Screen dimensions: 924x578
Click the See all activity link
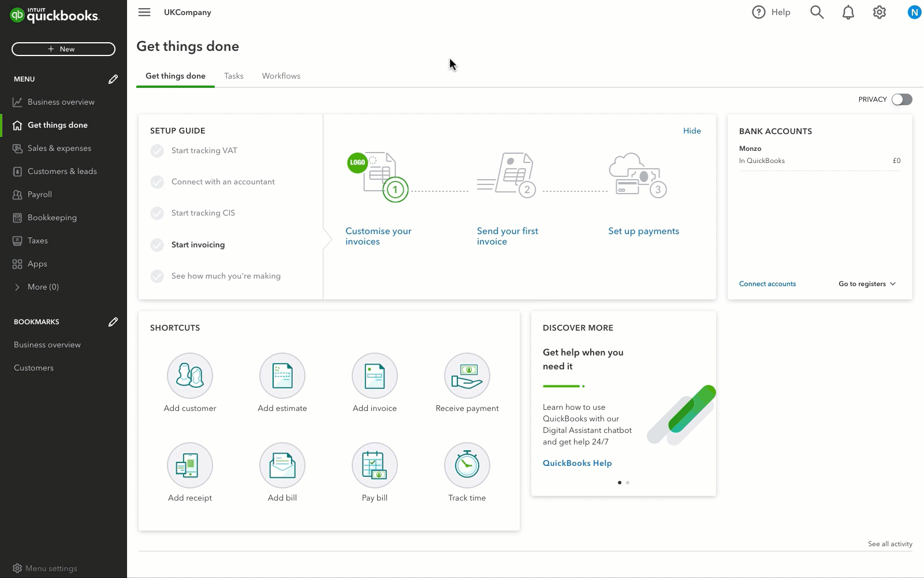890,544
